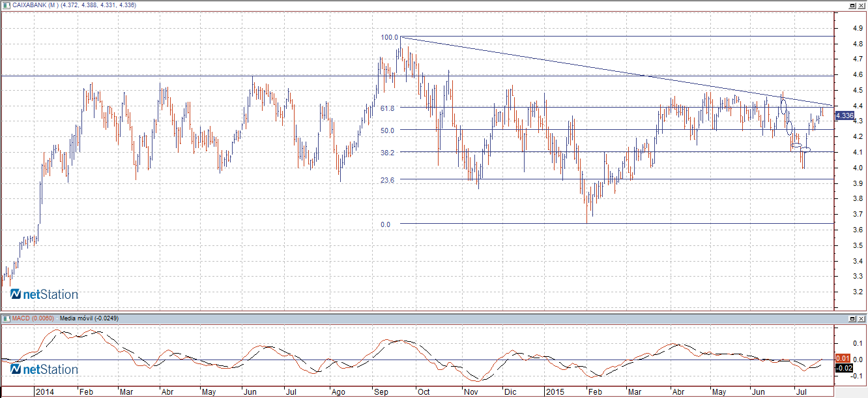Select the Media móvil (-0.0249) label

click(89, 318)
